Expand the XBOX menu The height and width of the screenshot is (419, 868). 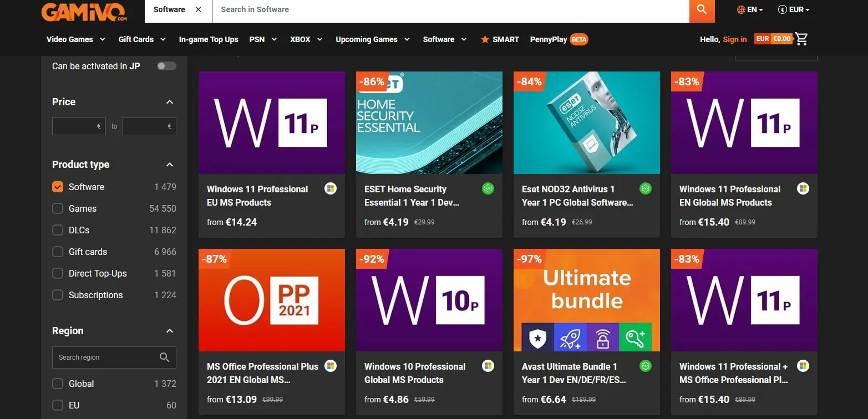[306, 39]
